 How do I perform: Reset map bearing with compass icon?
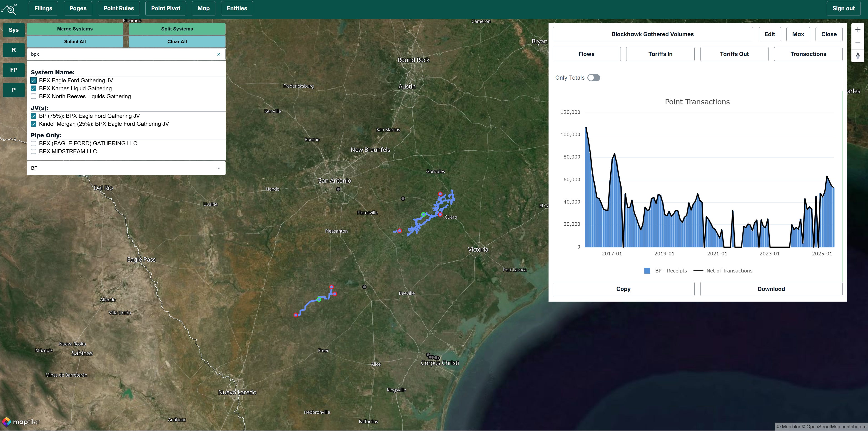pos(858,56)
